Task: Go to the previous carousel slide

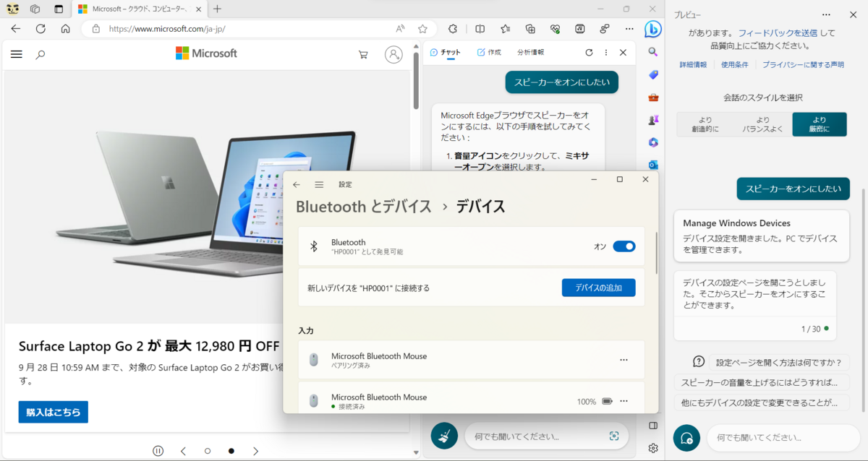Action: pyautogui.click(x=183, y=451)
